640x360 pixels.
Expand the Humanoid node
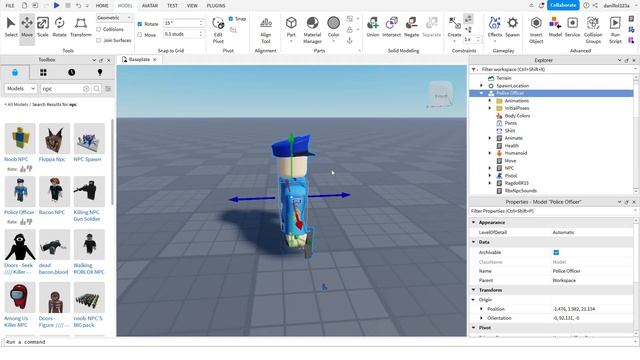tap(490, 153)
